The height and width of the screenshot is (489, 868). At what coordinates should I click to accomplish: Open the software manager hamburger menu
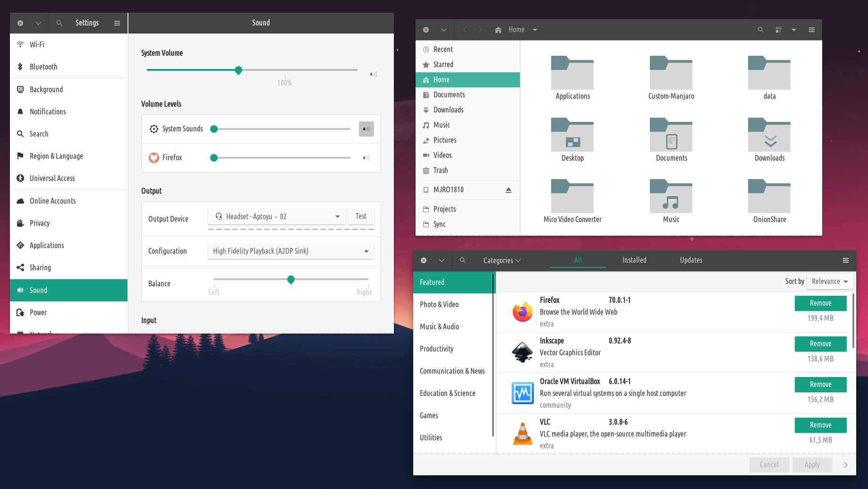click(x=845, y=260)
